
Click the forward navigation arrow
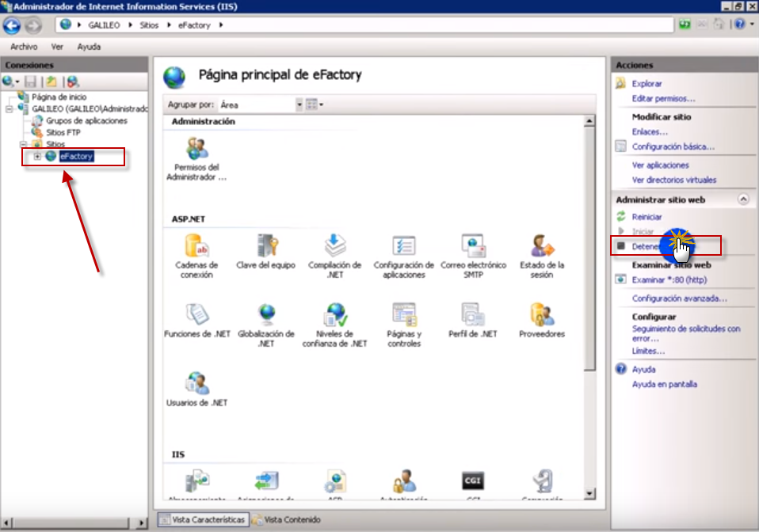(33, 25)
